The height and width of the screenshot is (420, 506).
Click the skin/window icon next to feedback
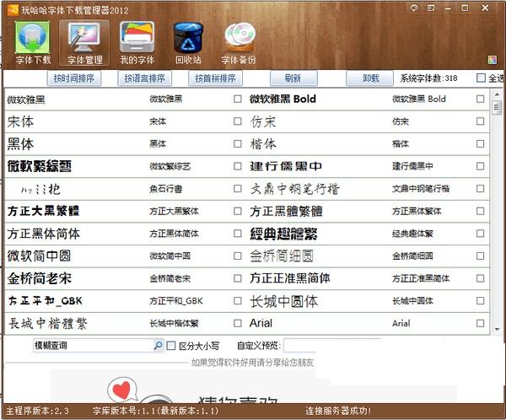(x=431, y=8)
